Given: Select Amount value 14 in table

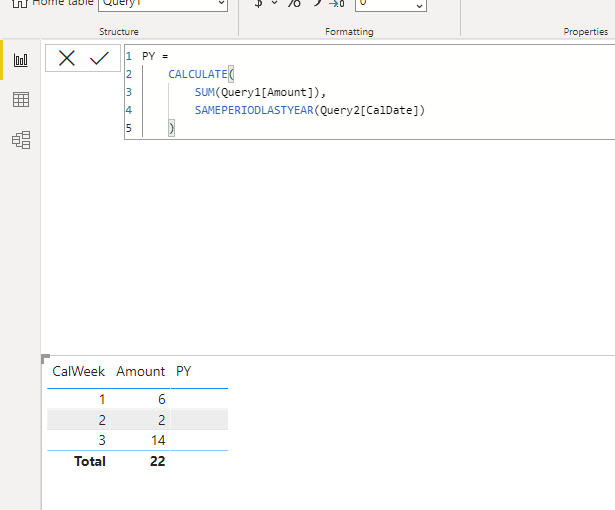Looking at the screenshot, I should (x=158, y=440).
